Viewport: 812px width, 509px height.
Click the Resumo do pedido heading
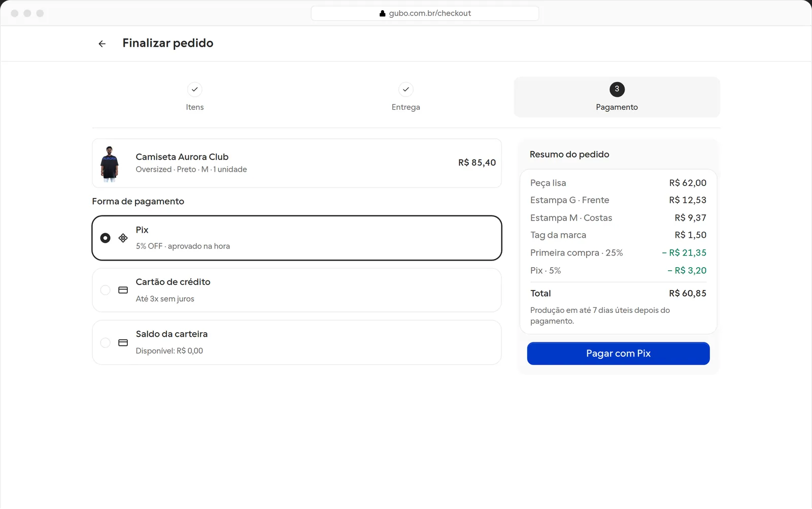point(569,154)
